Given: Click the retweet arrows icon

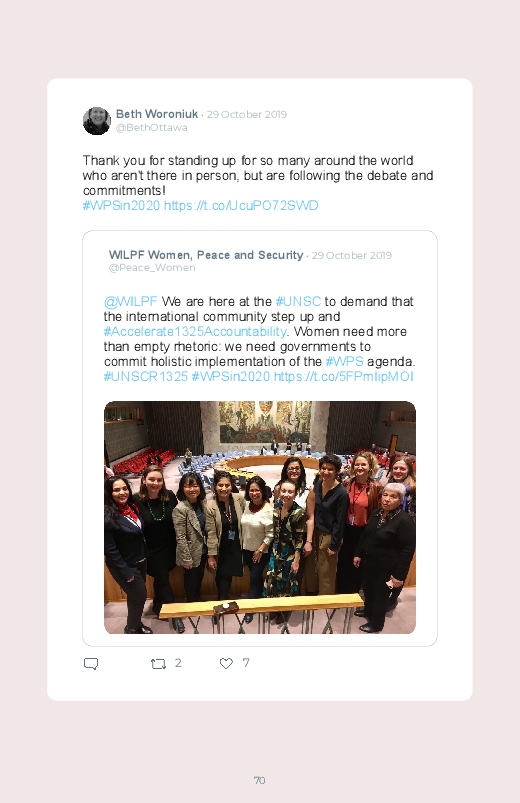Looking at the screenshot, I should tap(158, 664).
